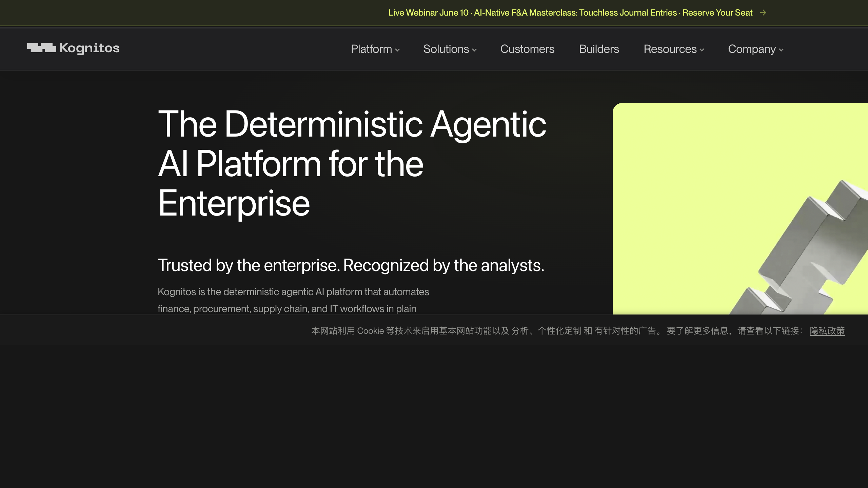Open the 隐私政策 privacy policy link
This screenshot has height=488, width=868.
click(x=827, y=331)
